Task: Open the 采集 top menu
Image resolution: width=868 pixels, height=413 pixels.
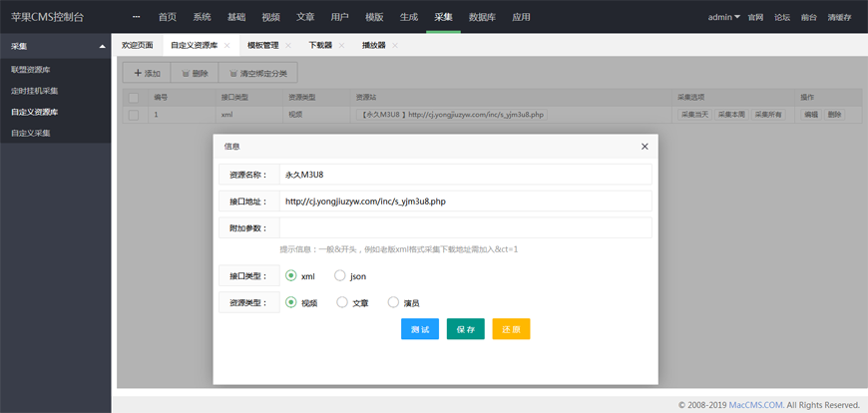Action: point(443,17)
